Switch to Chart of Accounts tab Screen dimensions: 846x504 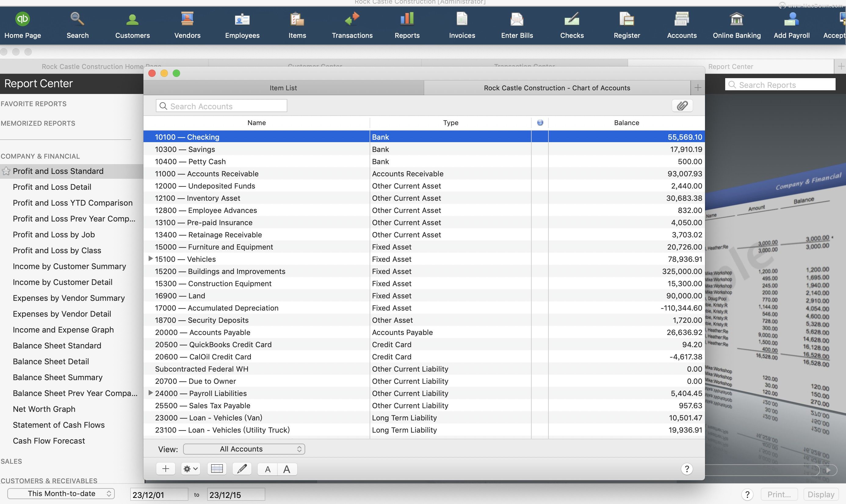(x=557, y=88)
